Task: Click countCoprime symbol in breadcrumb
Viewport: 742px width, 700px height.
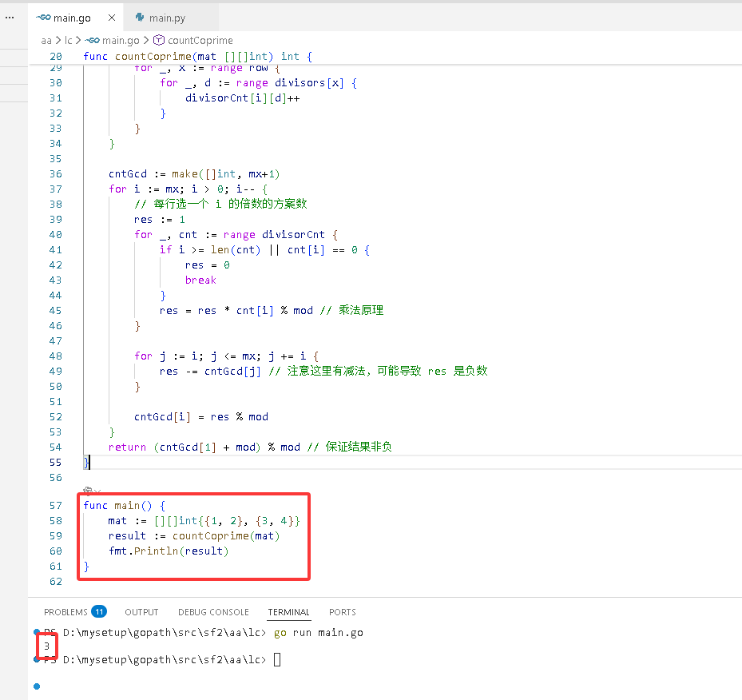Action: click(x=200, y=40)
